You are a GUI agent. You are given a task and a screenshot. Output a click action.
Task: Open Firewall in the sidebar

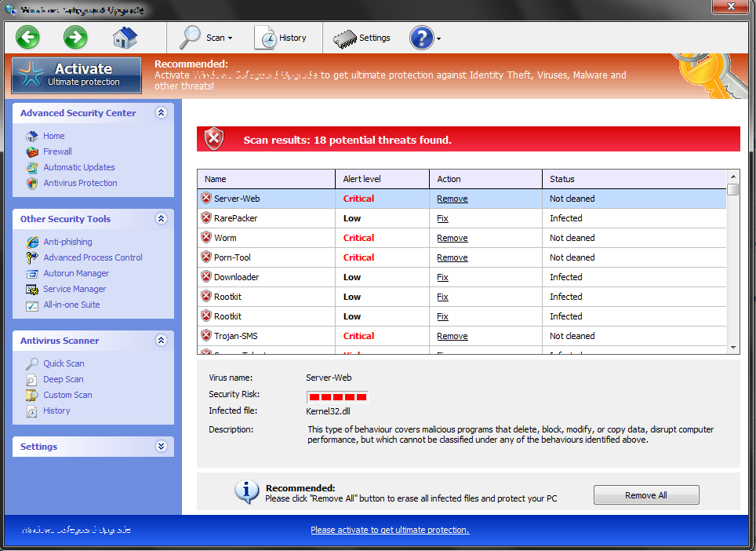coord(57,151)
